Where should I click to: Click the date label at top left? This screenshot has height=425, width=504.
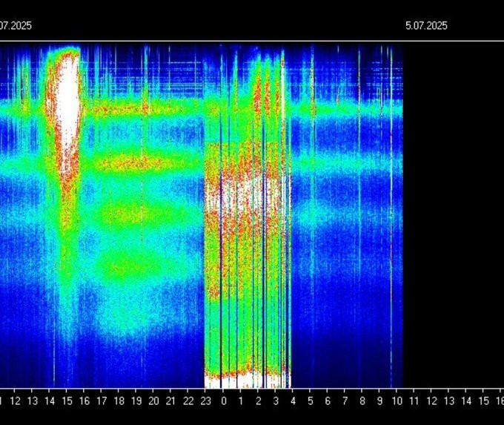point(16,25)
